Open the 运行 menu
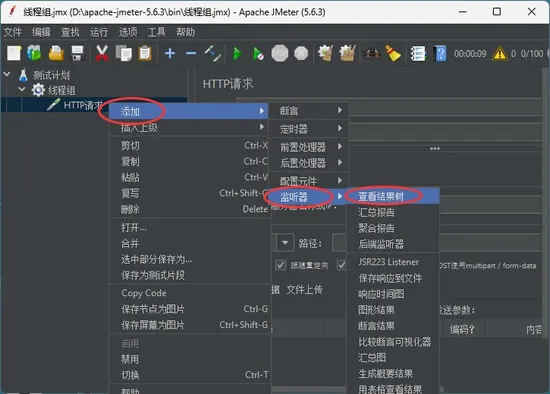Viewport: 550px width, 394px height. [99, 32]
